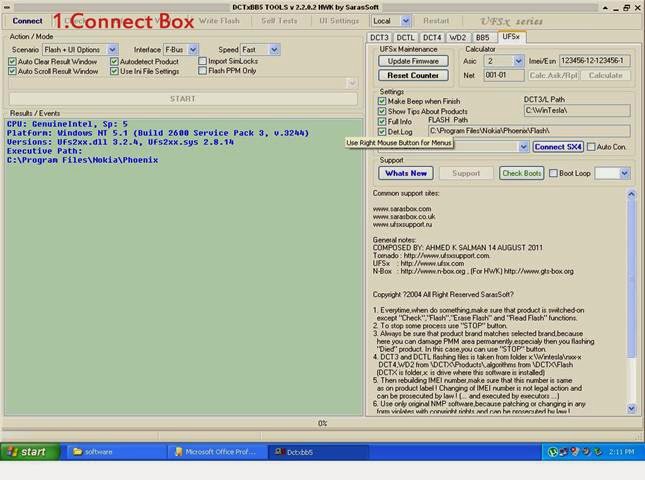Enable the Auto Con checkbox

[591, 147]
